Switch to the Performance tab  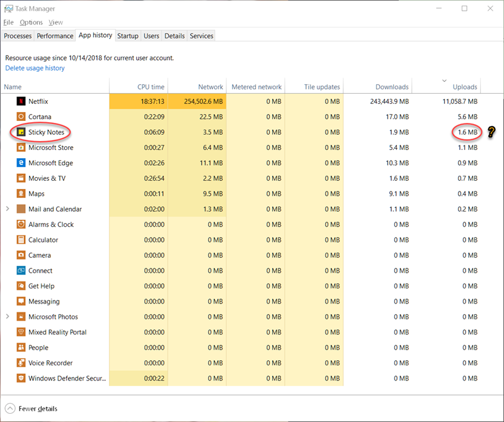click(x=55, y=36)
